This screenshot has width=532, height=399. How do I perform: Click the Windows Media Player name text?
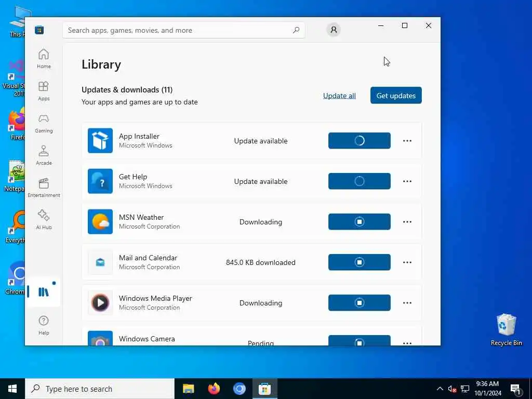[155, 298]
